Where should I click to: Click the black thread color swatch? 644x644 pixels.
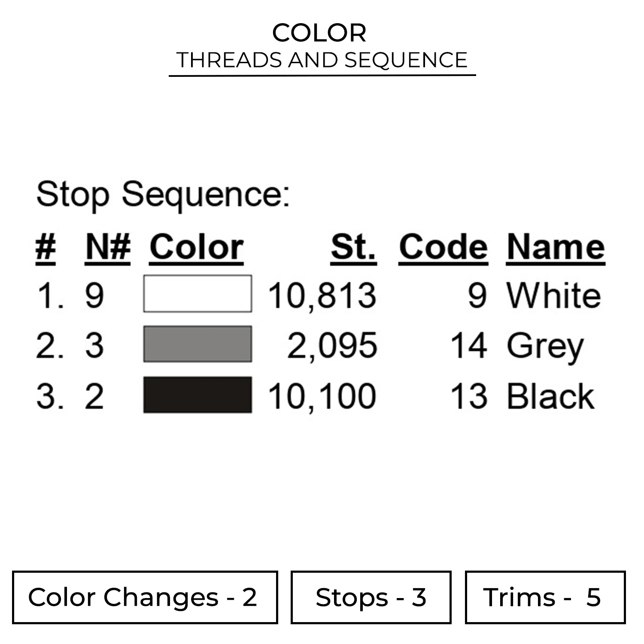[197, 395]
